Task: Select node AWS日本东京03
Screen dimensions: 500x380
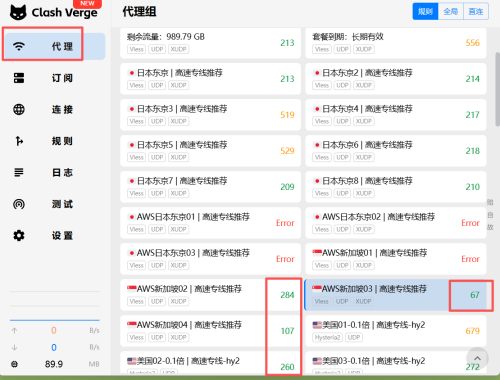Action: click(210, 259)
